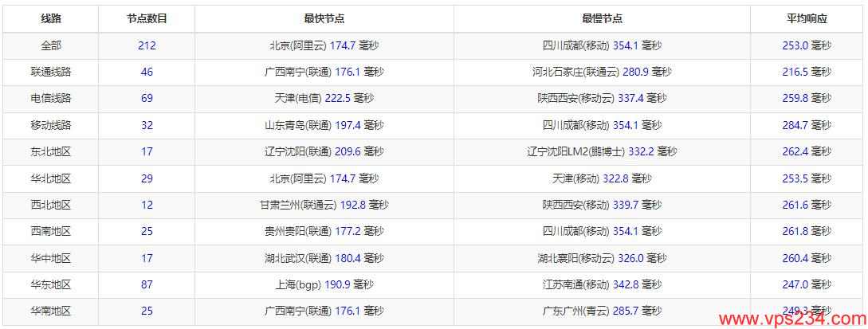Select the 华东地区 row label
868x329 pixels.
point(51,284)
